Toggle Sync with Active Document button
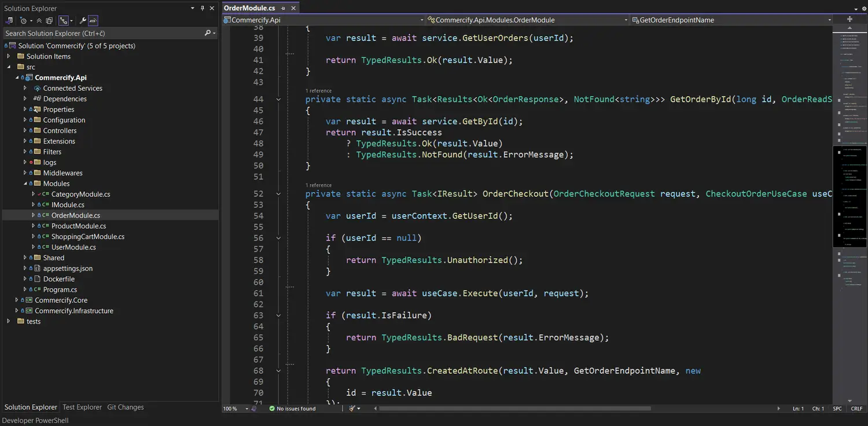 [x=64, y=21]
